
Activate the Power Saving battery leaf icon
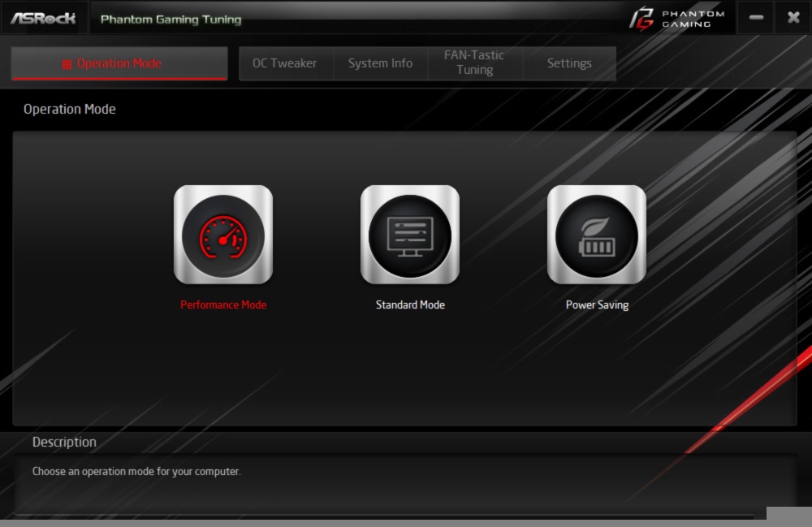(x=597, y=235)
